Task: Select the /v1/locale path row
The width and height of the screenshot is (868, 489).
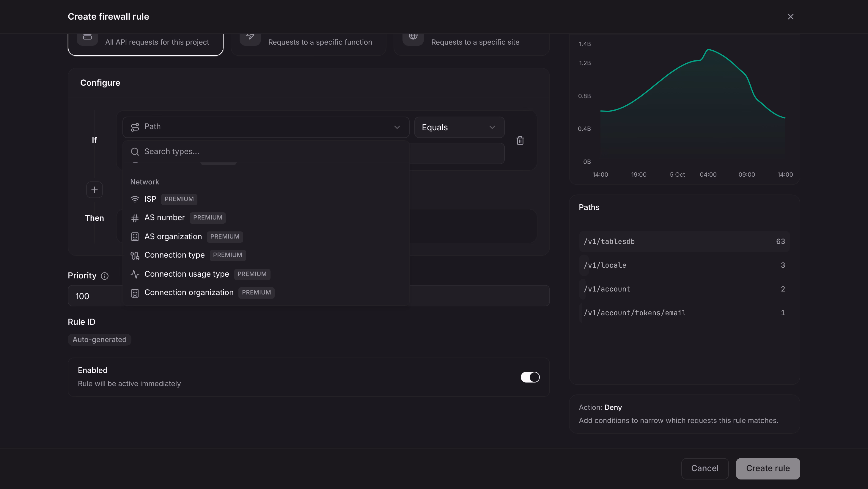Action: [x=684, y=265]
